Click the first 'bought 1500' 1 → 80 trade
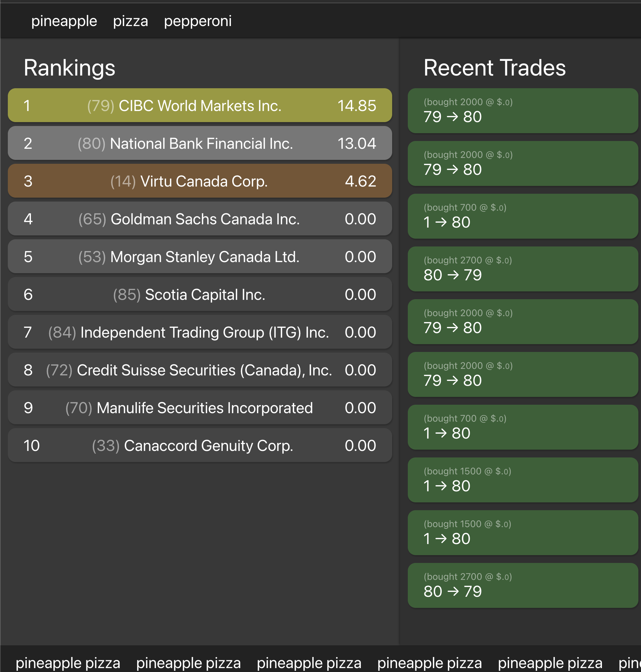The height and width of the screenshot is (672, 641). click(522, 480)
